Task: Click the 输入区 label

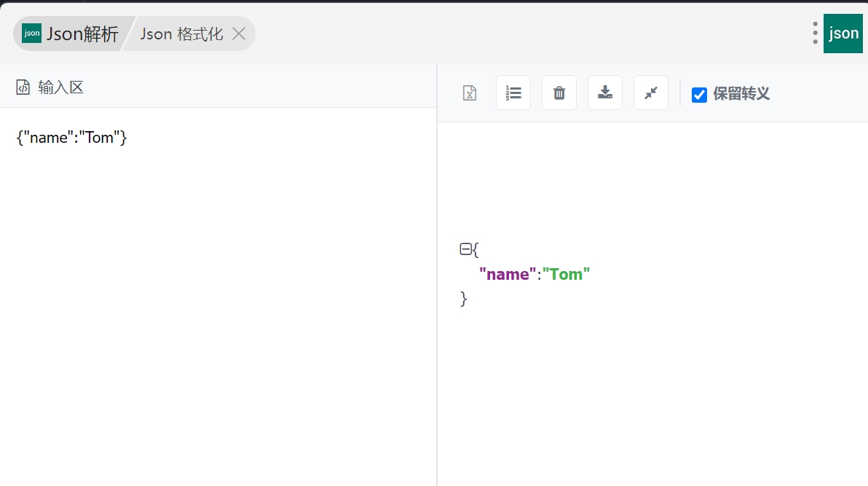Action: [61, 87]
